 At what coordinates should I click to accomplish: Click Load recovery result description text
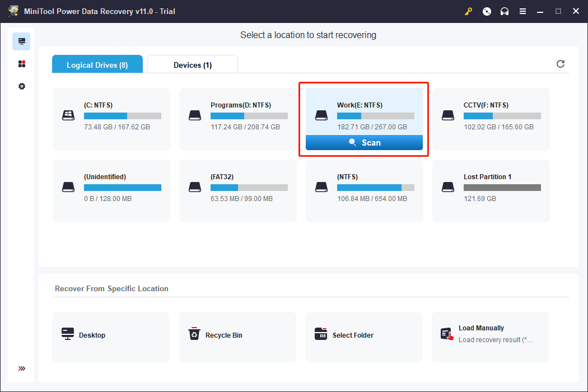(x=496, y=339)
